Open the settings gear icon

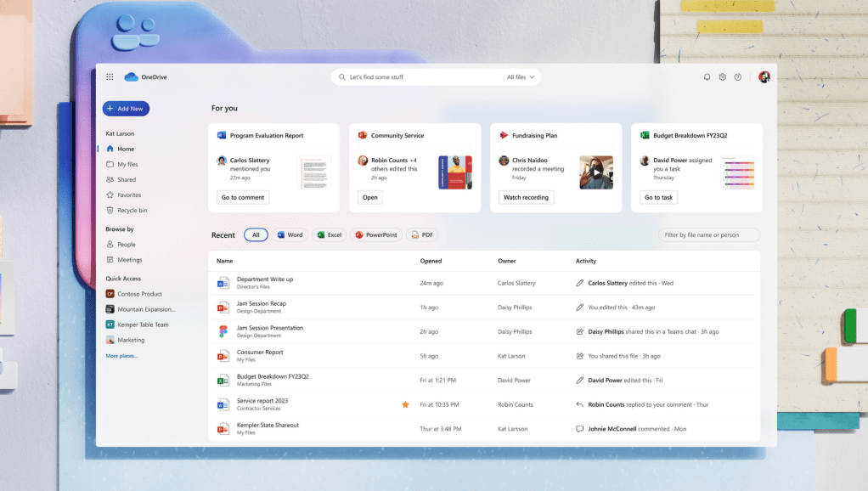tap(722, 77)
